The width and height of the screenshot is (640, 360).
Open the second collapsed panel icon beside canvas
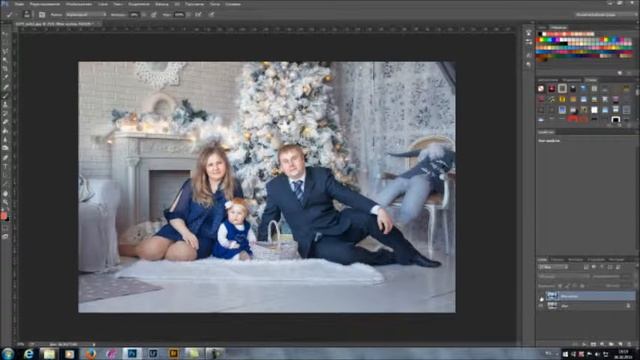pyautogui.click(x=529, y=42)
